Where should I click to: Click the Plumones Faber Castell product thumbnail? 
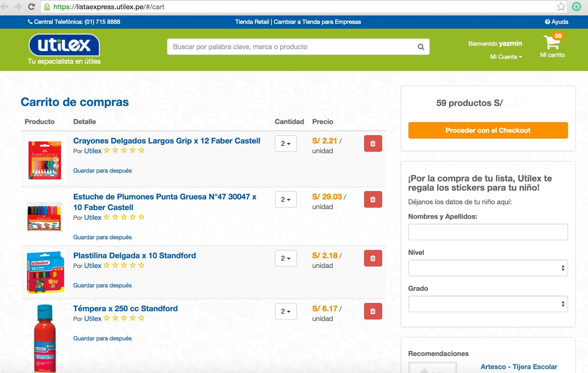point(44,217)
